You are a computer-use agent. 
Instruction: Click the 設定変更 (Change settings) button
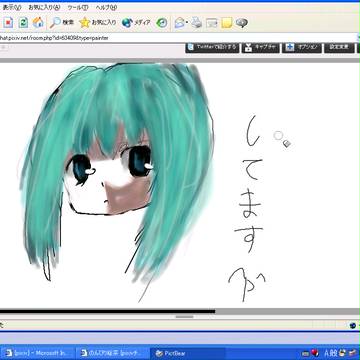coord(339,47)
